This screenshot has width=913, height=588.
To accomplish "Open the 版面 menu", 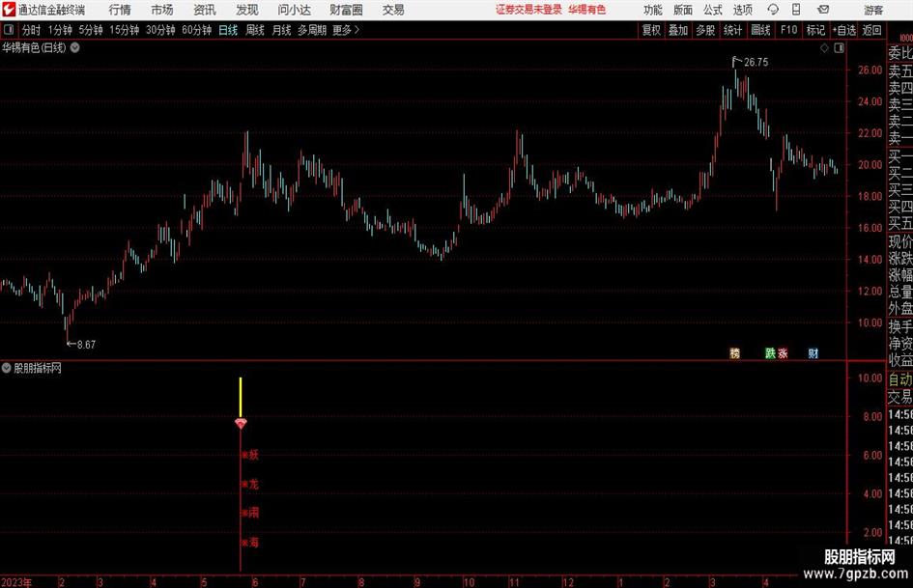I will tap(682, 10).
